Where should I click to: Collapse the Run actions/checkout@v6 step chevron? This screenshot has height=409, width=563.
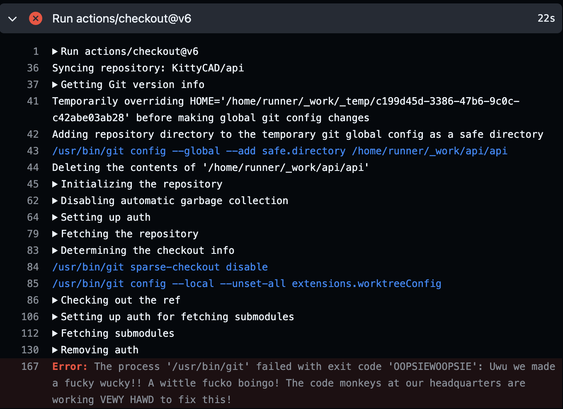click(13, 19)
